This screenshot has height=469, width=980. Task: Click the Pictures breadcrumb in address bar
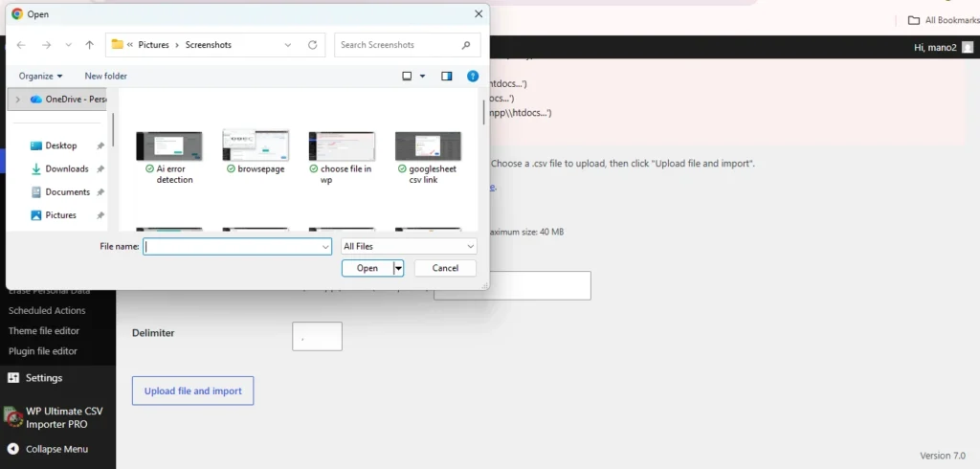click(154, 45)
